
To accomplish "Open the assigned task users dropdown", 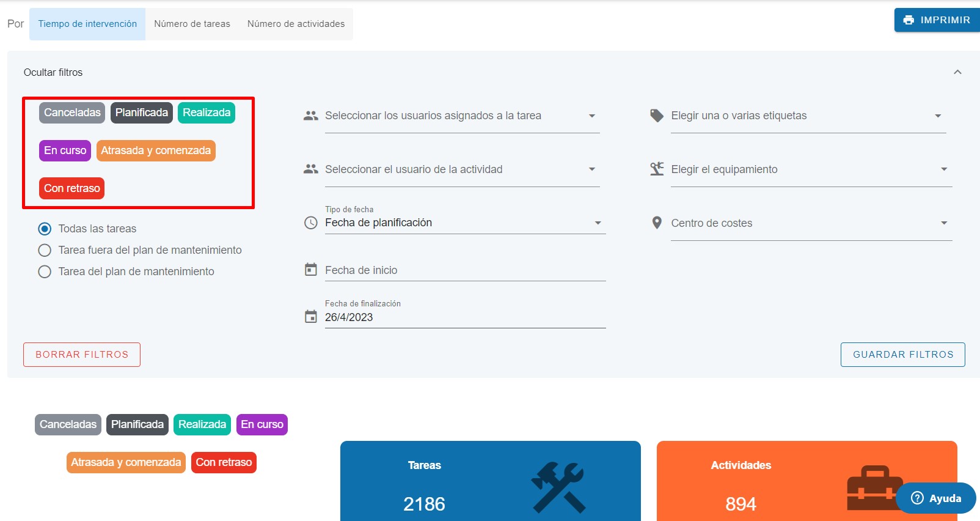I will tap(462, 116).
